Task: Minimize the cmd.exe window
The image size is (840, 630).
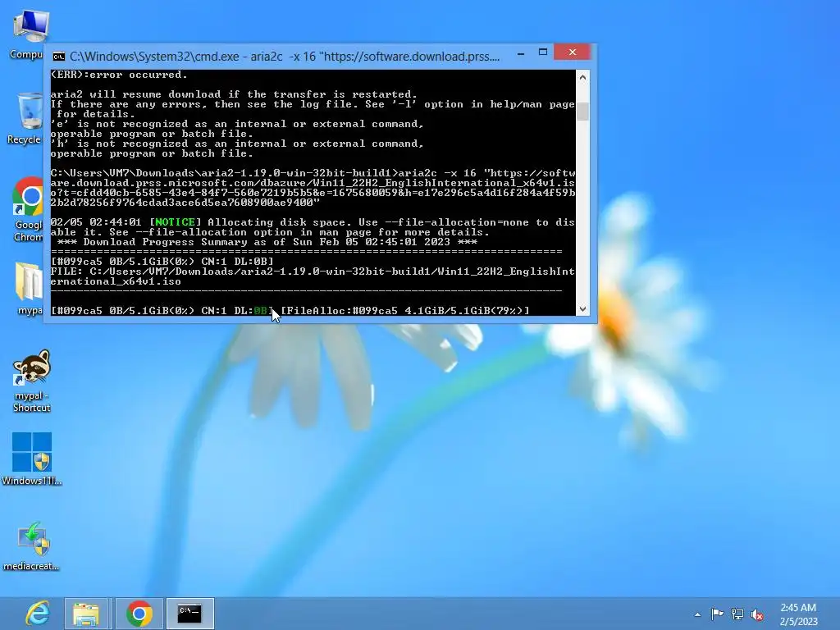Action: point(521,53)
